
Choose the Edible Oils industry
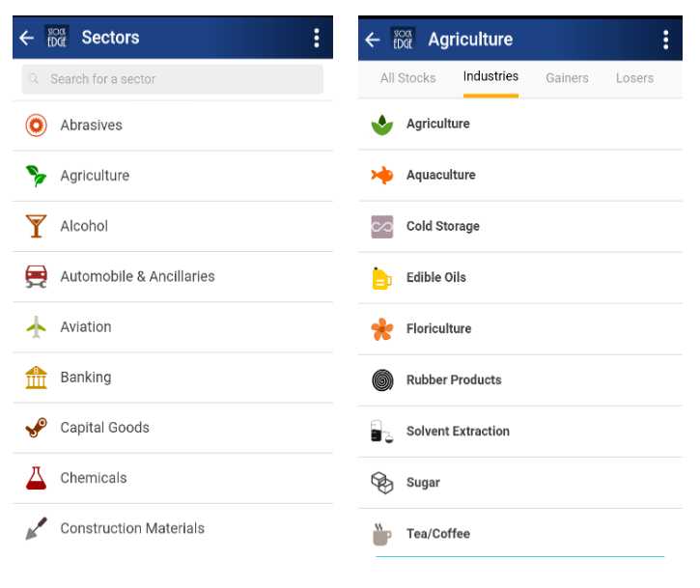coord(436,277)
